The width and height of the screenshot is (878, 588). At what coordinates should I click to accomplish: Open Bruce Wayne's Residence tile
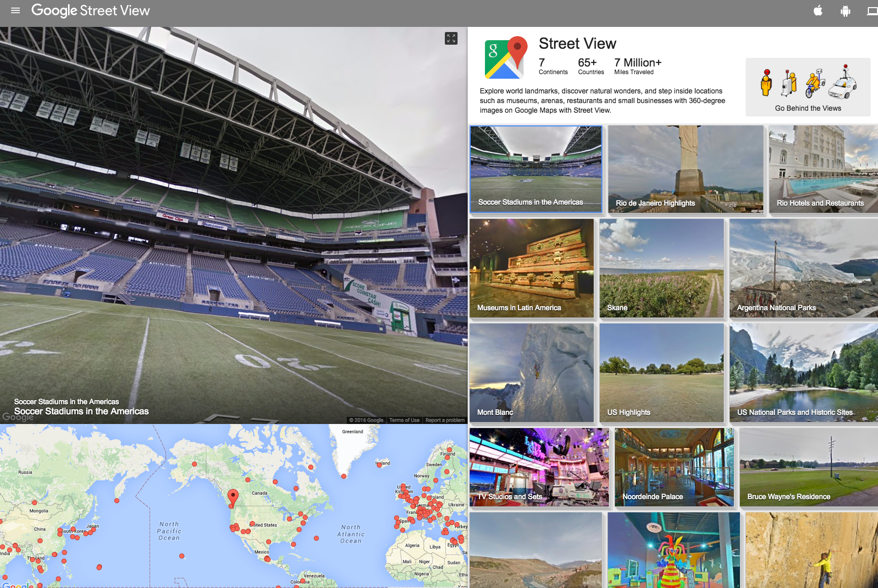tap(808, 467)
